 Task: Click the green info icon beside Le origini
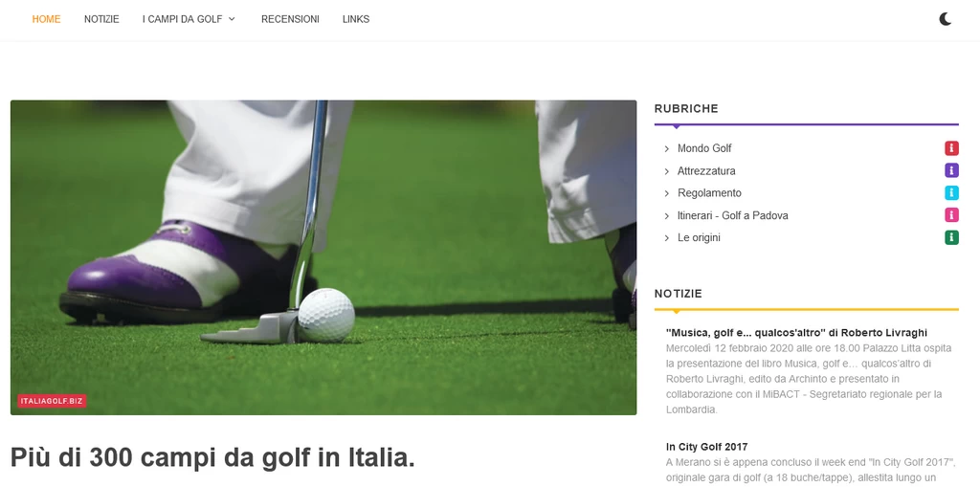[x=951, y=237]
